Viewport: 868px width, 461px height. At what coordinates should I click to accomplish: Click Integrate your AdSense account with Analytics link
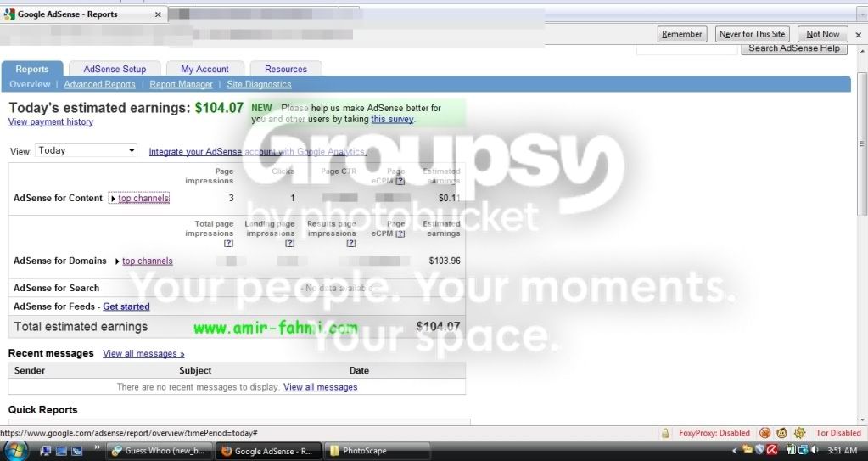point(258,152)
